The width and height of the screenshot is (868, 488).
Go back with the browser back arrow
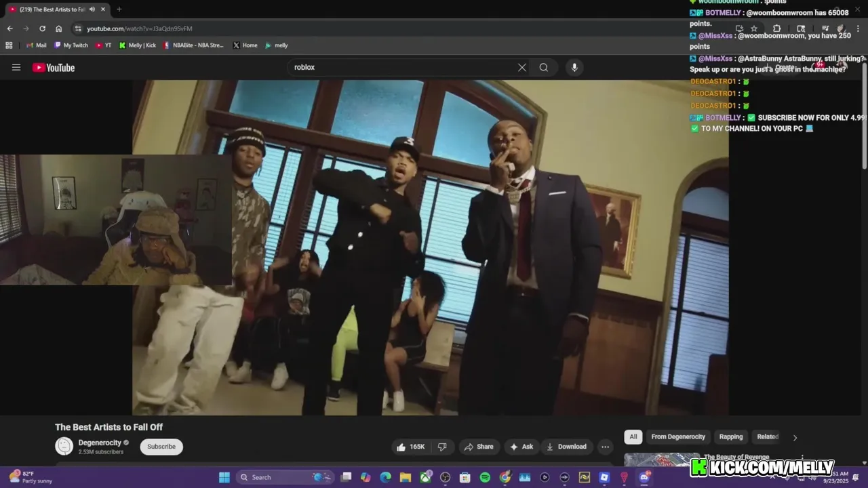pyautogui.click(x=9, y=28)
